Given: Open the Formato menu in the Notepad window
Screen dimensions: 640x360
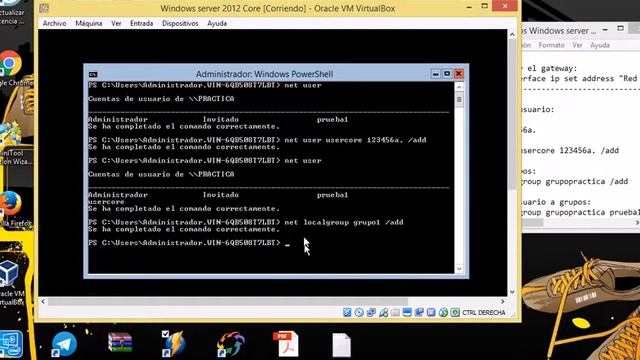Looking at the screenshot, I should pyautogui.click(x=551, y=45).
